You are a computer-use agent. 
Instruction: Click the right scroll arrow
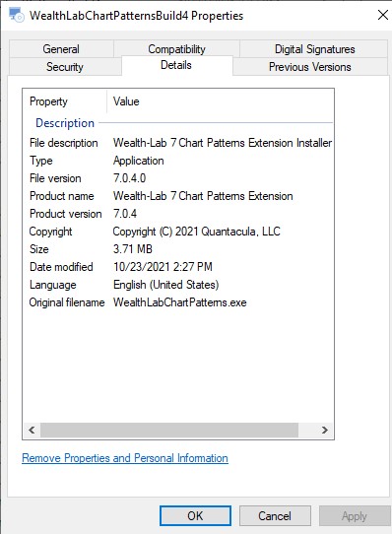tap(325, 430)
